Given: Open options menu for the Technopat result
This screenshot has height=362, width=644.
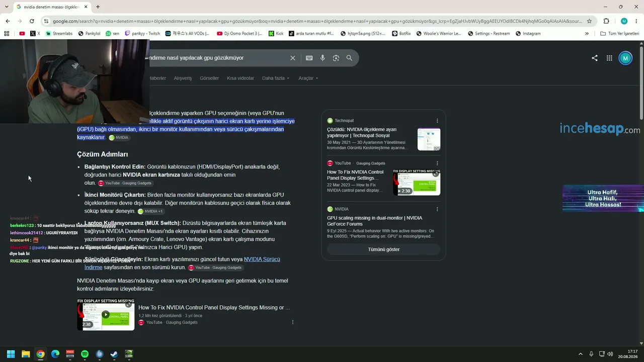Looking at the screenshot, I should coord(437,121).
